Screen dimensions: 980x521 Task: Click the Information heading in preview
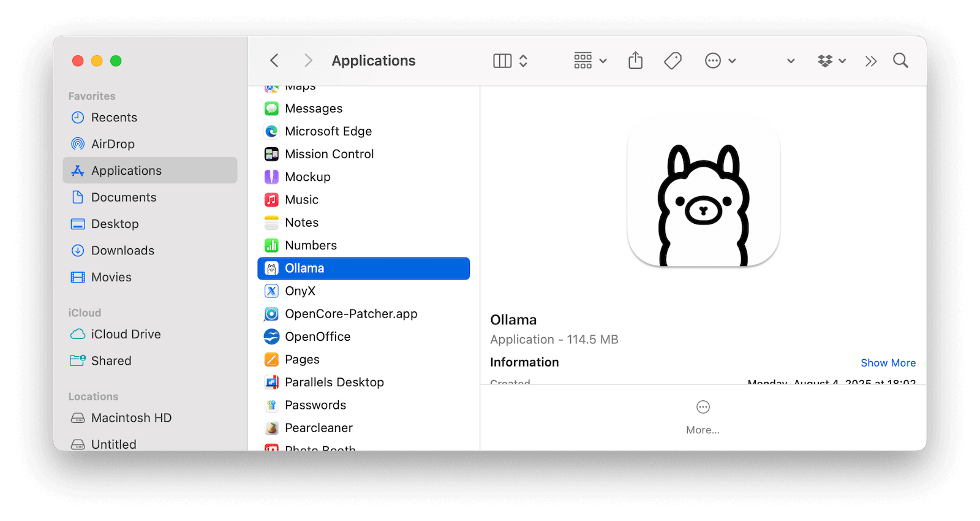[x=524, y=362]
